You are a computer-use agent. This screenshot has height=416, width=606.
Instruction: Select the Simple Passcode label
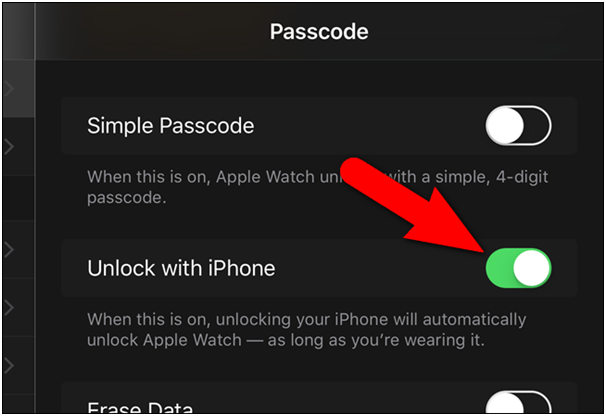170,126
